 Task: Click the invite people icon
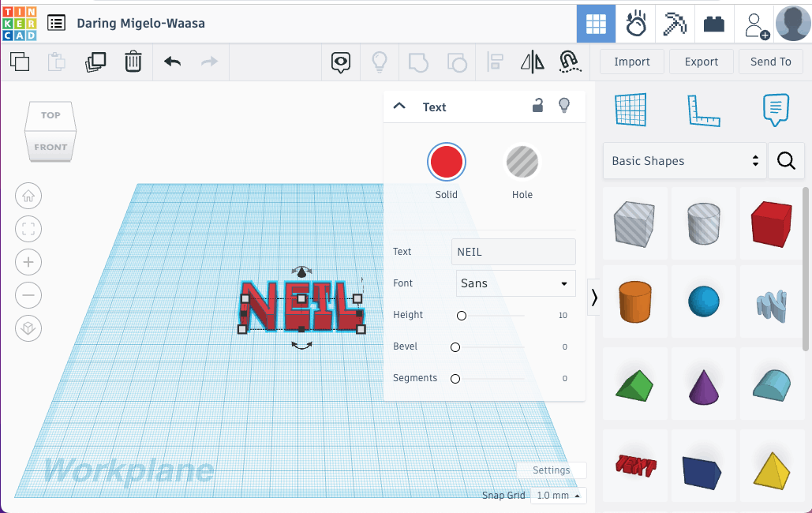tap(755, 25)
